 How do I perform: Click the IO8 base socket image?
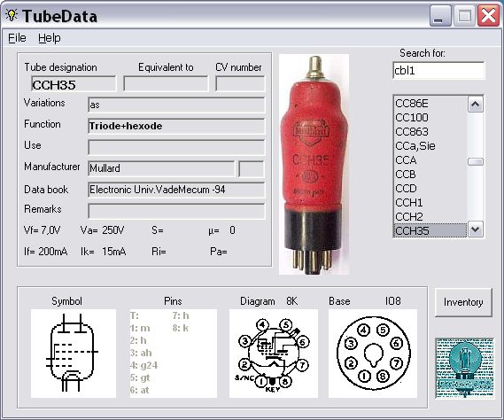(x=373, y=354)
